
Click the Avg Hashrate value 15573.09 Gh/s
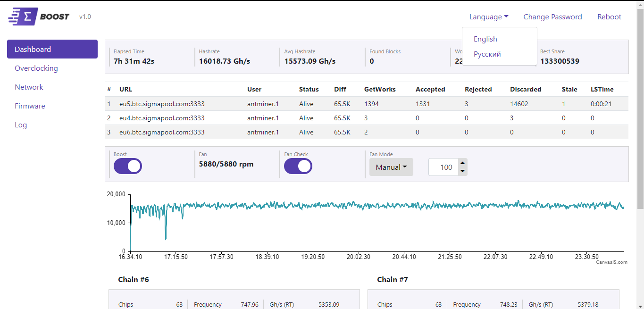pyautogui.click(x=310, y=61)
